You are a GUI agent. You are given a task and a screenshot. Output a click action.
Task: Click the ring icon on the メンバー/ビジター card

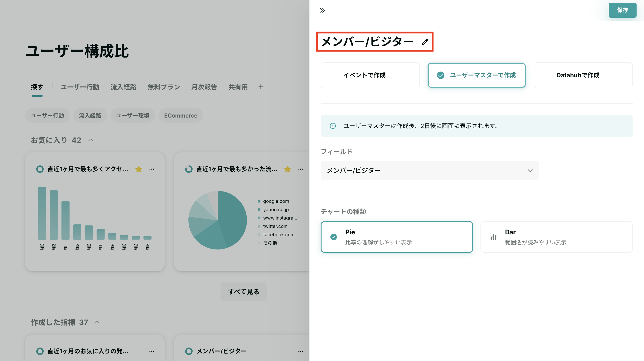coord(189,351)
